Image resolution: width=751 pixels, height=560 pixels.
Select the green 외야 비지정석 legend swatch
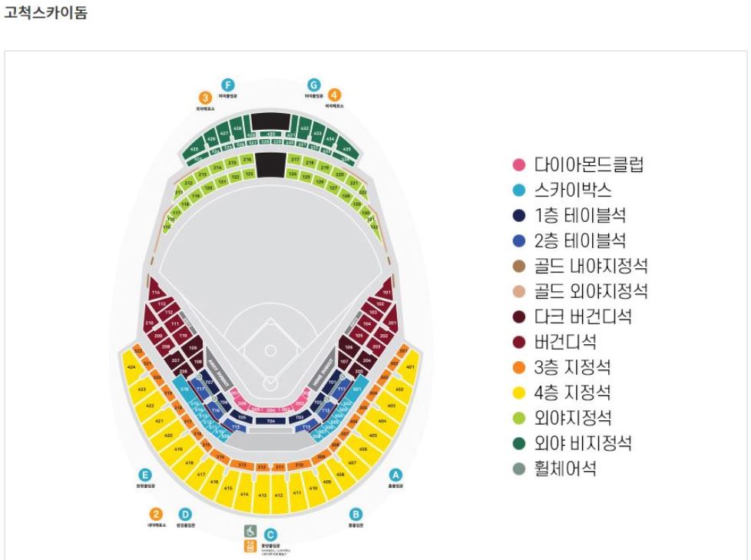click(518, 443)
